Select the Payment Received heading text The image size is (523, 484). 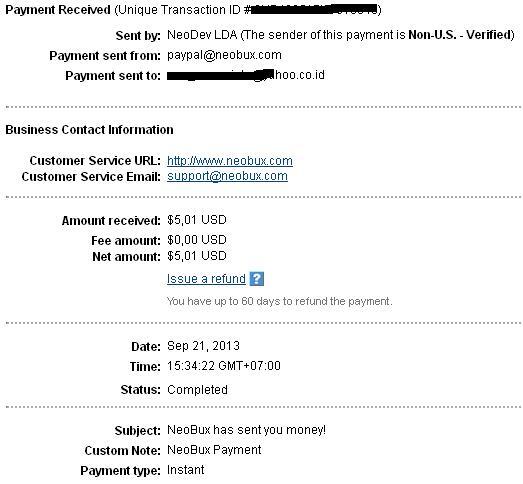pyautogui.click(x=58, y=10)
